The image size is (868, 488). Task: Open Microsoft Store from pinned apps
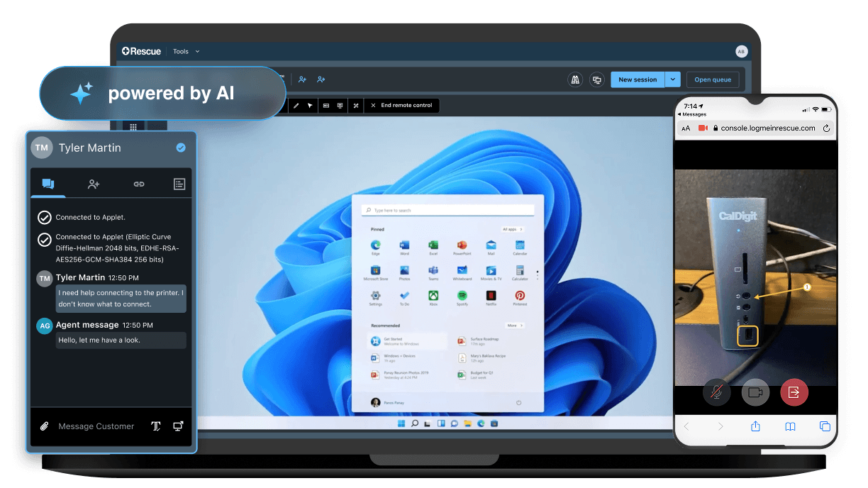point(376,273)
